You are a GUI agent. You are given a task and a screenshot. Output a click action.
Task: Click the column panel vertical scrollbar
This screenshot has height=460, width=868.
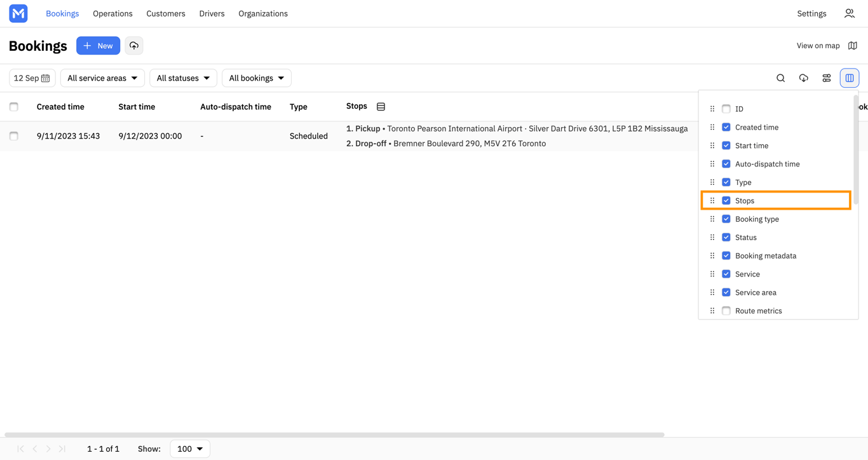[856, 150]
